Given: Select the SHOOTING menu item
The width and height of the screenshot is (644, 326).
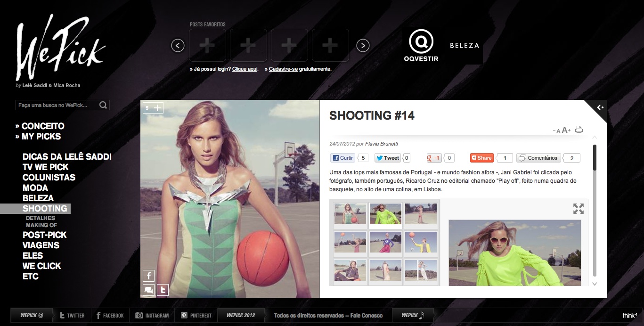Looking at the screenshot, I should point(45,209).
